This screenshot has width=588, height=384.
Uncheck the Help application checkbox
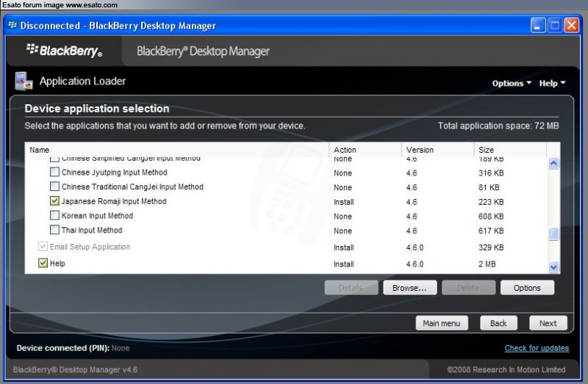[43, 263]
